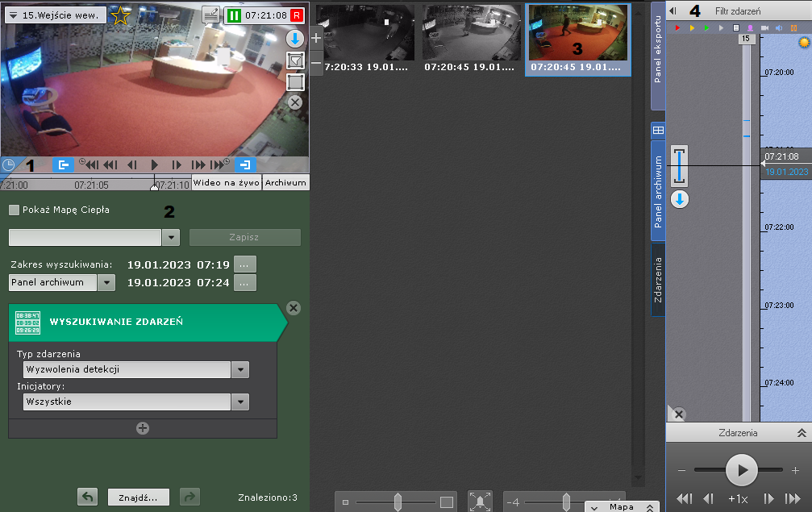Open the visual search area filter icon

295,60
